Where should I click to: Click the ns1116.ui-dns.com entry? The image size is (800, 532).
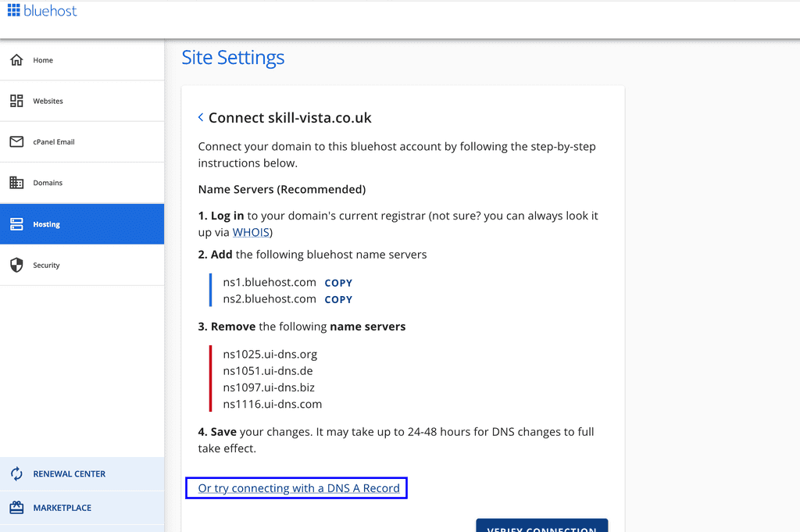point(273,404)
